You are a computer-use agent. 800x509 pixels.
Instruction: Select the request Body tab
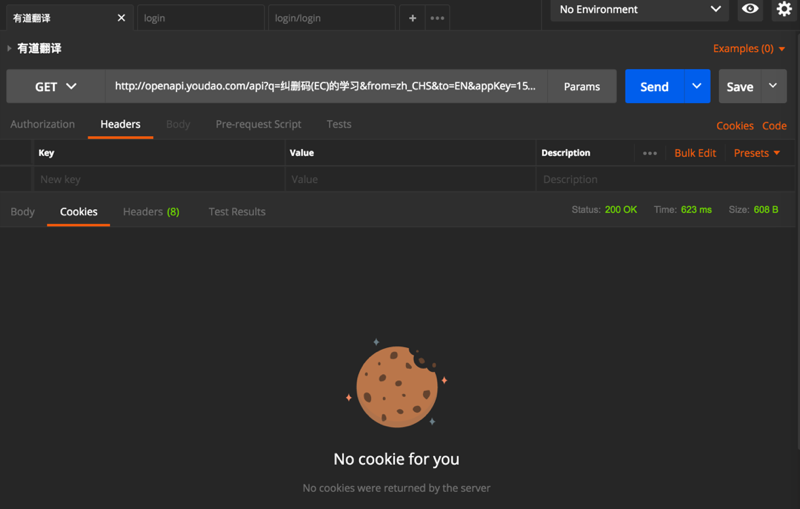178,124
